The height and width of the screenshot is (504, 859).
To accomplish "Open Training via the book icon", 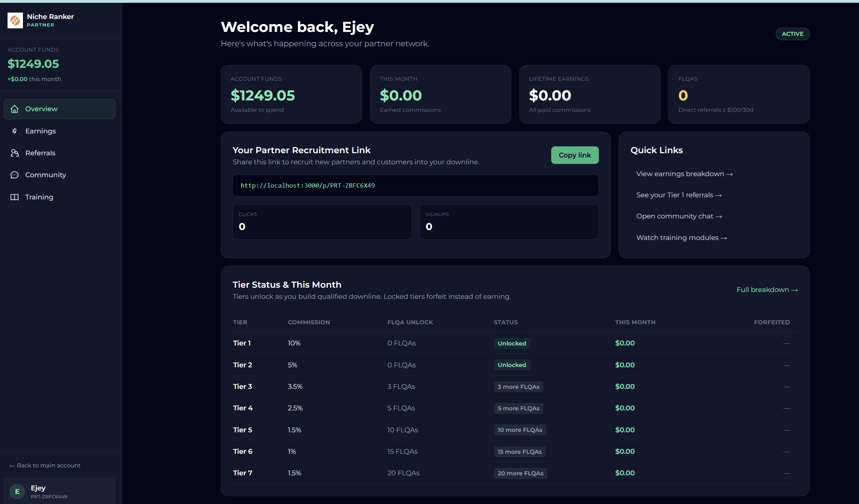I will 15,197.
